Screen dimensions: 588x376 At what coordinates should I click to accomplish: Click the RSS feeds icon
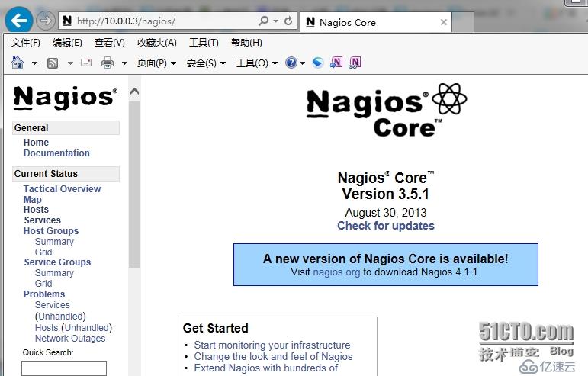point(53,63)
